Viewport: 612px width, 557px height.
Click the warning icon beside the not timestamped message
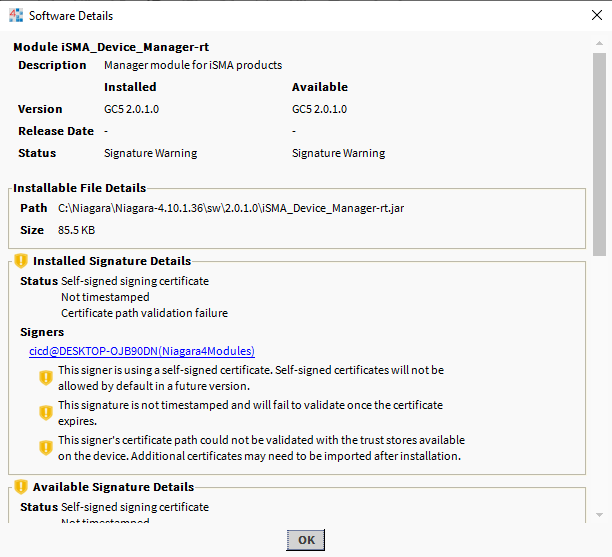[45, 412]
